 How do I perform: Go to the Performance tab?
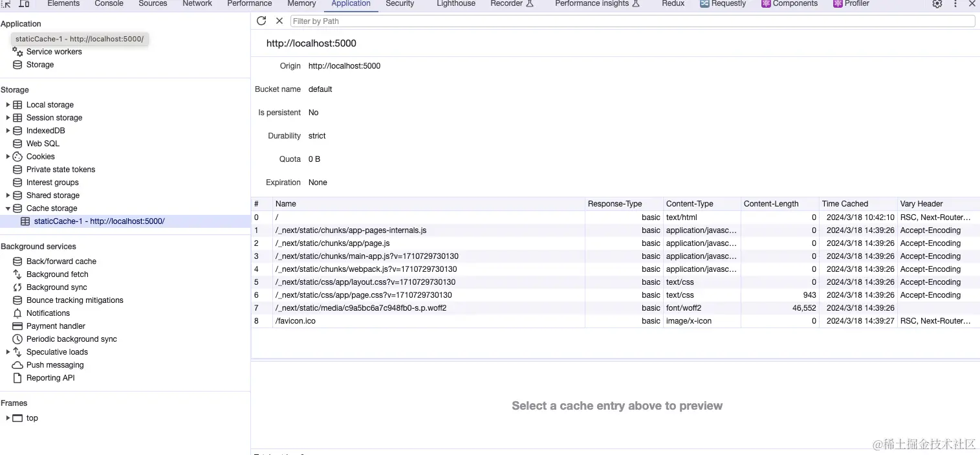coord(250,4)
